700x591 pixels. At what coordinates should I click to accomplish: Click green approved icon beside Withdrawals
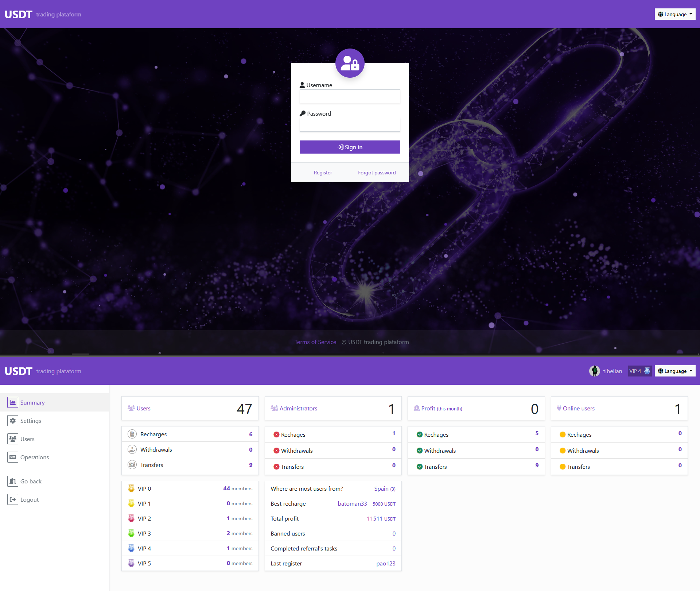point(419,451)
